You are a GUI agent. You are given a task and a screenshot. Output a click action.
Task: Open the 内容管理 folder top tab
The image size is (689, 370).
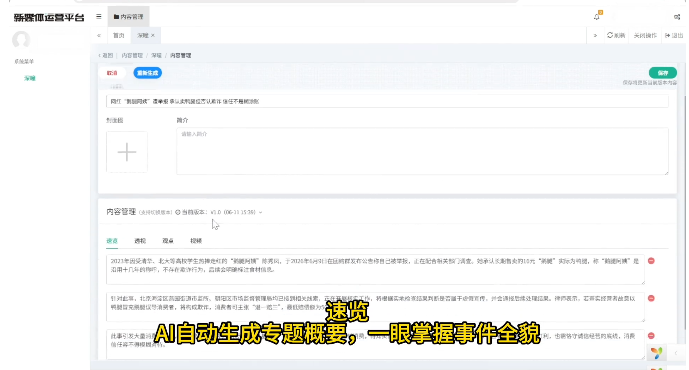coord(128,17)
